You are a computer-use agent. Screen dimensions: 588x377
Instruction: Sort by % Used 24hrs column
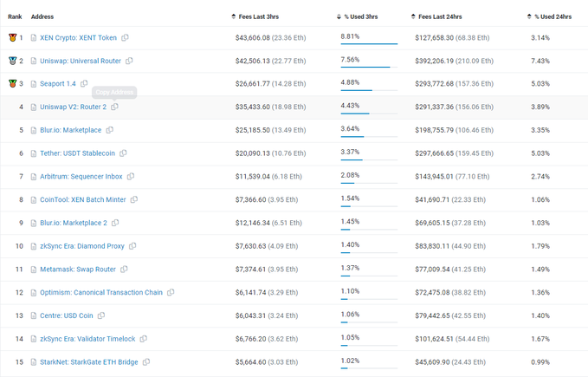tap(549, 16)
